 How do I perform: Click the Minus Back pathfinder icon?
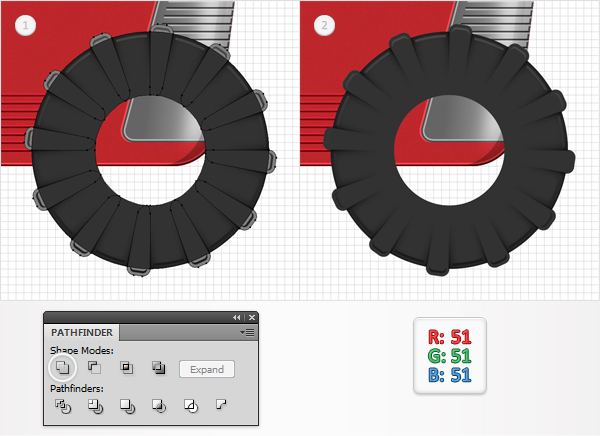[x=221, y=404]
